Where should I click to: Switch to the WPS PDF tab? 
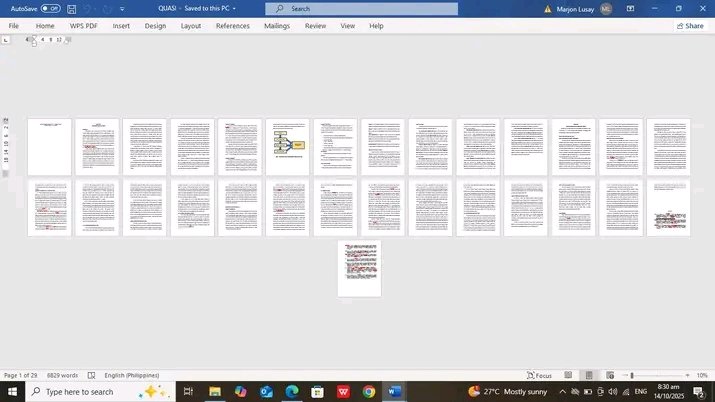83,26
